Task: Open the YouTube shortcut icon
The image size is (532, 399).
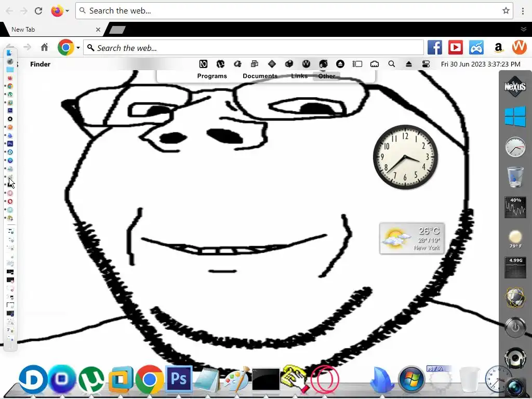Action: pyautogui.click(x=455, y=47)
